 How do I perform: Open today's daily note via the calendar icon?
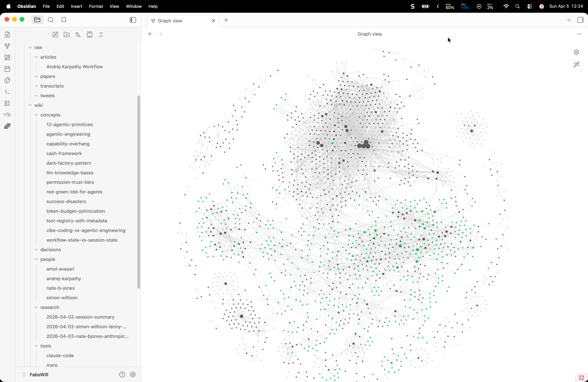click(7, 69)
